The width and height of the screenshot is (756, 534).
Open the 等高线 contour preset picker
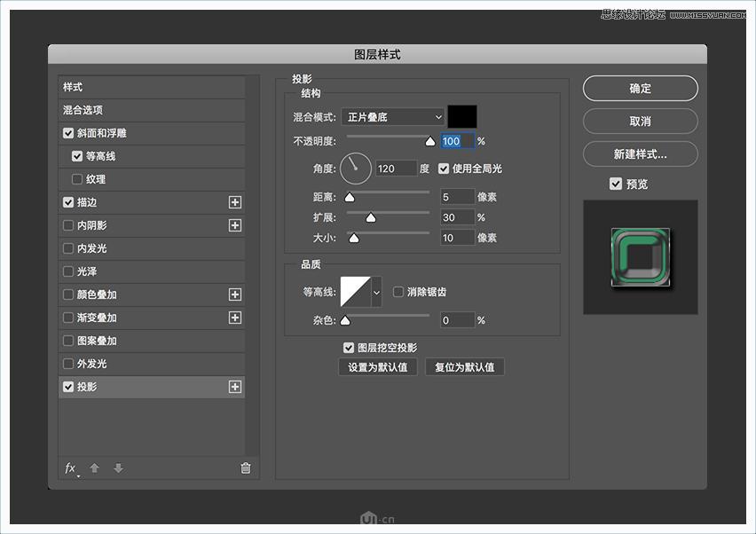(x=358, y=292)
